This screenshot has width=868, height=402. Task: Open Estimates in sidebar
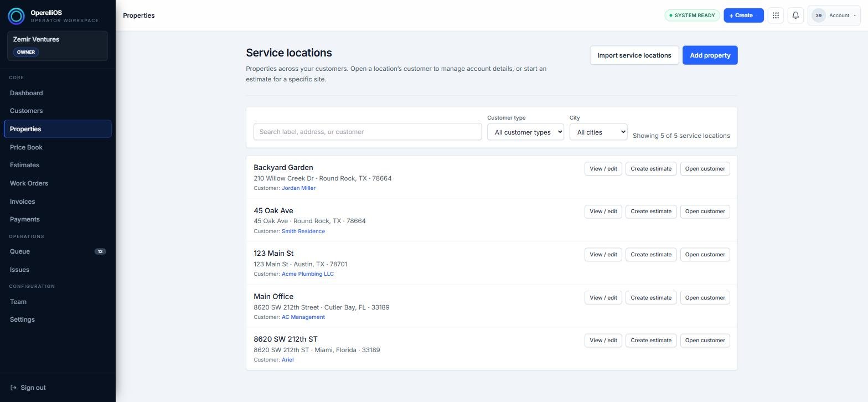pyautogui.click(x=58, y=165)
